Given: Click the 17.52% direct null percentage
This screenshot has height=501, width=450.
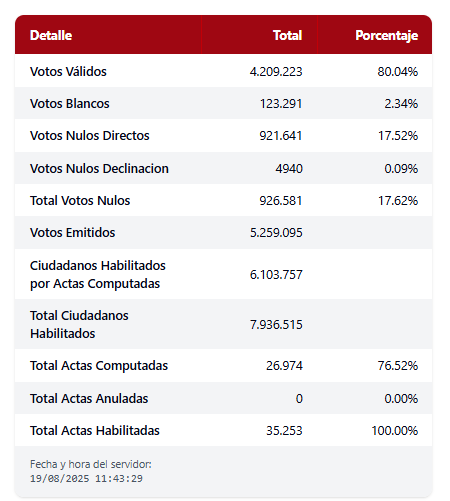Looking at the screenshot, I should pyautogui.click(x=398, y=136).
